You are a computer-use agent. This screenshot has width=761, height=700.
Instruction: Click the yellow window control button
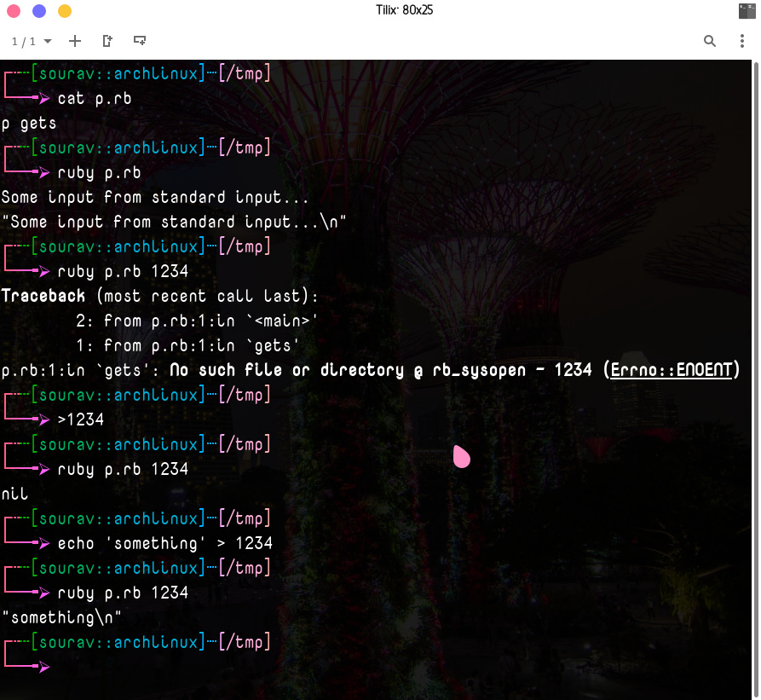pos(65,11)
